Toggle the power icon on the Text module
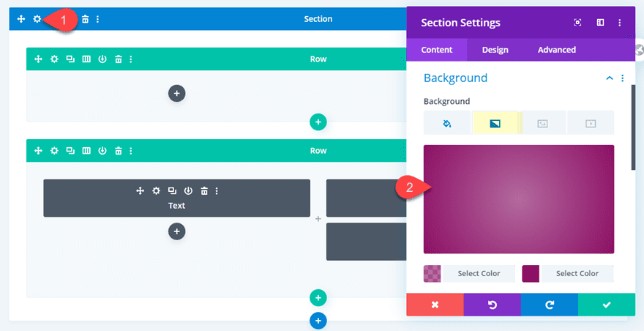Viewport: 644px width, 331px height. tap(188, 191)
